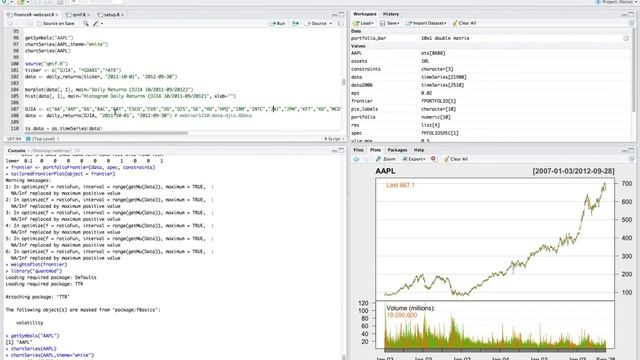Open portfolio_bar matrix viewer icon
This screenshot has height=360, width=640.
click(x=626, y=38)
